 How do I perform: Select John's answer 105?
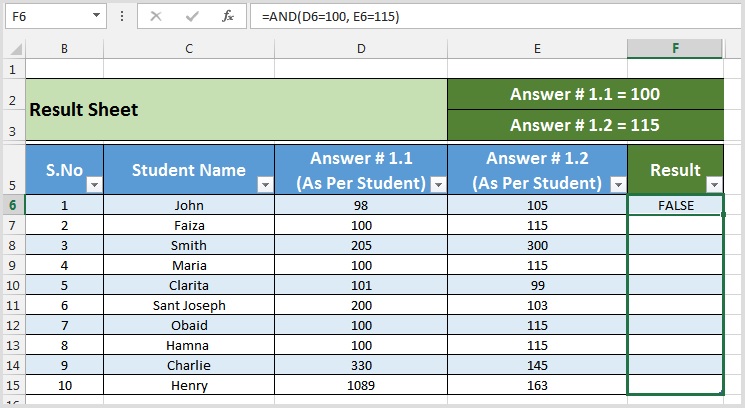point(537,205)
